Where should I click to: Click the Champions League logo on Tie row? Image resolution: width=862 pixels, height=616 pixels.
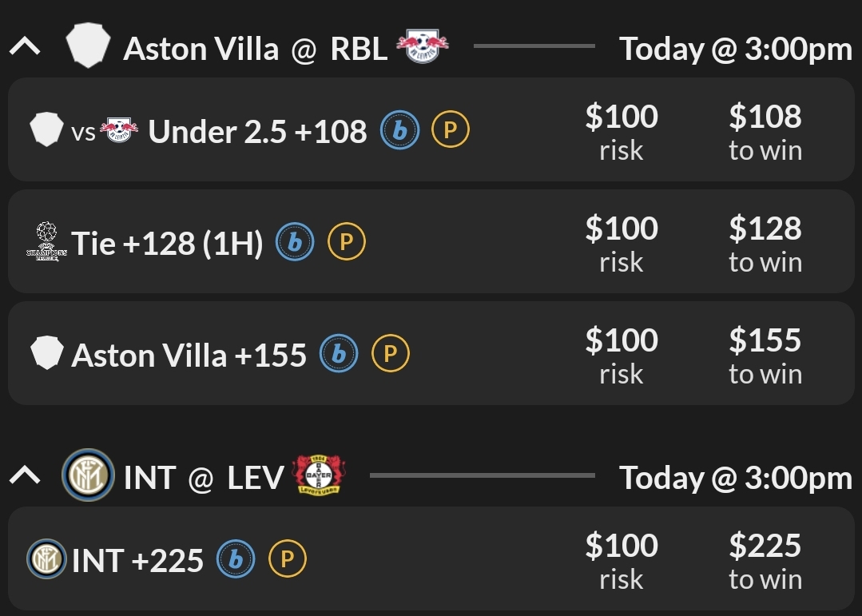(46, 242)
